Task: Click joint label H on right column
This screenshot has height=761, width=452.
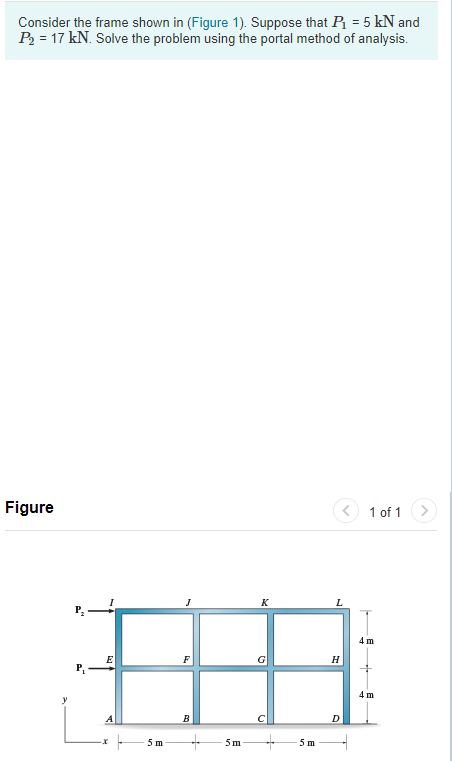Action: [335, 660]
